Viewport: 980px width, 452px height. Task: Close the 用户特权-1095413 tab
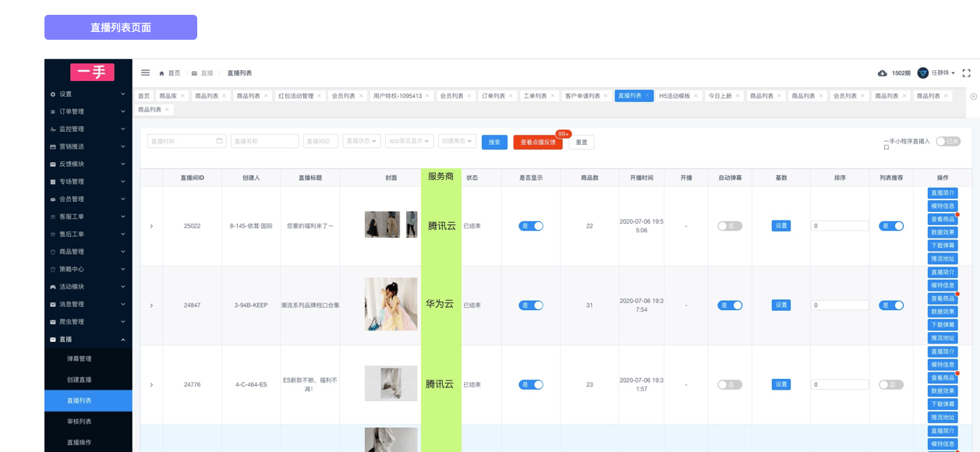pos(427,96)
